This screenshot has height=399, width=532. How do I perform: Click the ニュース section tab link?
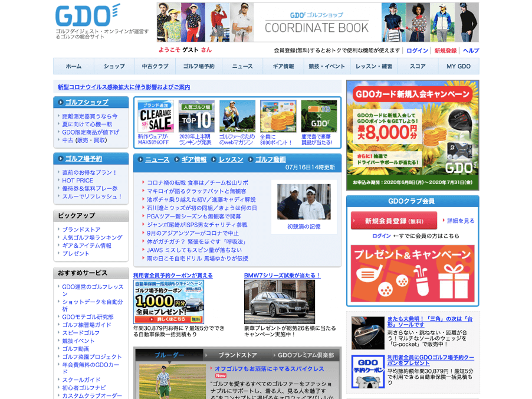point(157,159)
